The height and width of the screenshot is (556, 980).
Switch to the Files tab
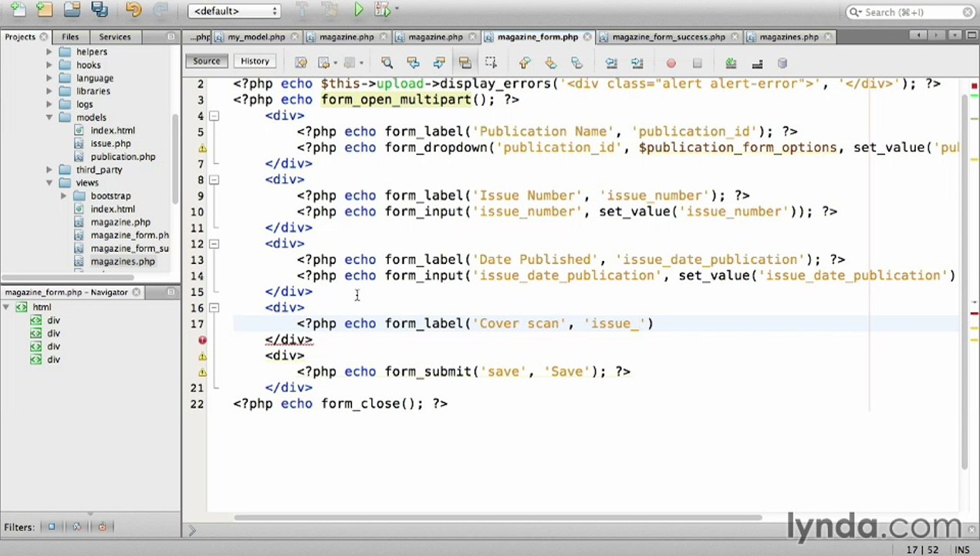click(70, 36)
